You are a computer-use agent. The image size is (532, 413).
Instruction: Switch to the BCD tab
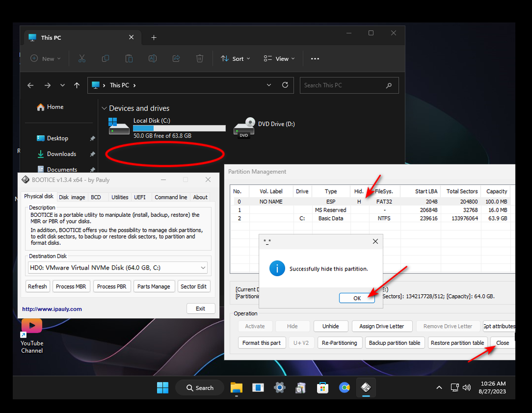(x=96, y=197)
